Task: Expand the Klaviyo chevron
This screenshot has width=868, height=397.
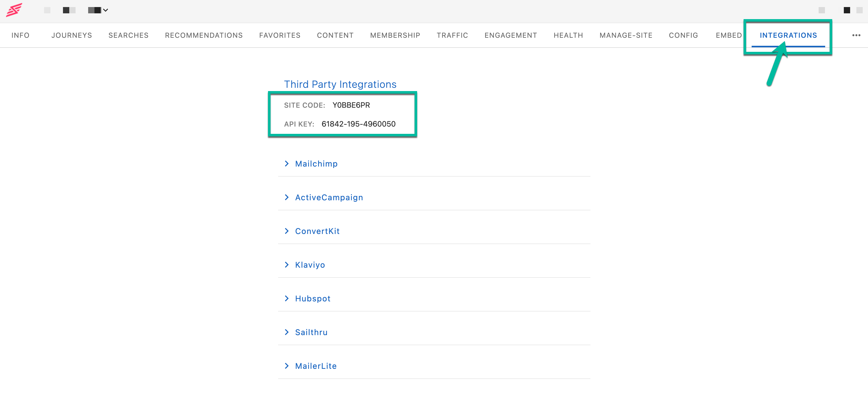Action: pos(287,265)
